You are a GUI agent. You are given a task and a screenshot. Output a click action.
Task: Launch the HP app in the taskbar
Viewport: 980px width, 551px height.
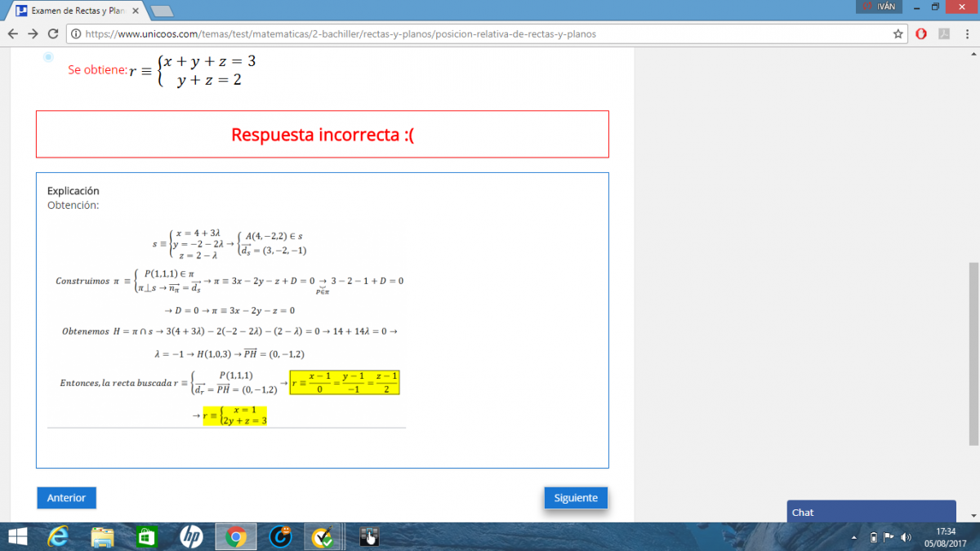[191, 536]
